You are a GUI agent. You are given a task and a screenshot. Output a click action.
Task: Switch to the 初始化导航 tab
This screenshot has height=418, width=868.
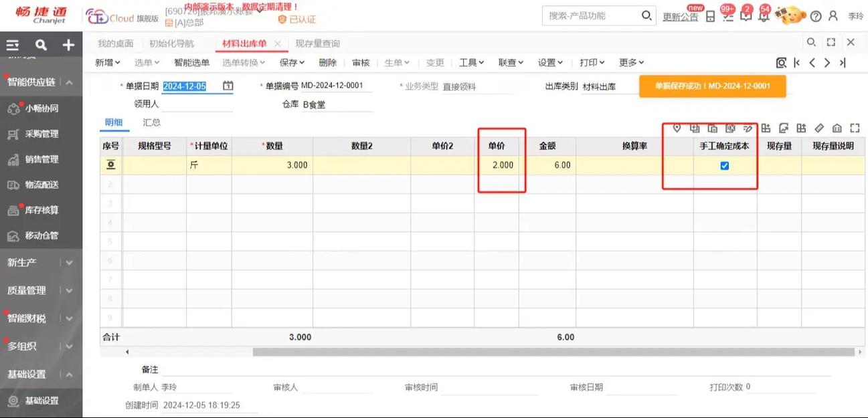tap(171, 43)
